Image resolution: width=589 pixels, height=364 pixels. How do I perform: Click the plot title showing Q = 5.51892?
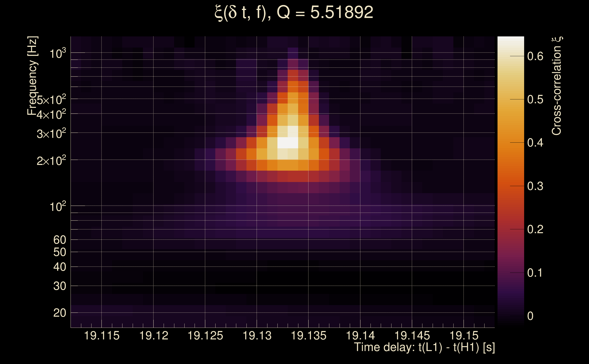pyautogui.click(x=294, y=13)
